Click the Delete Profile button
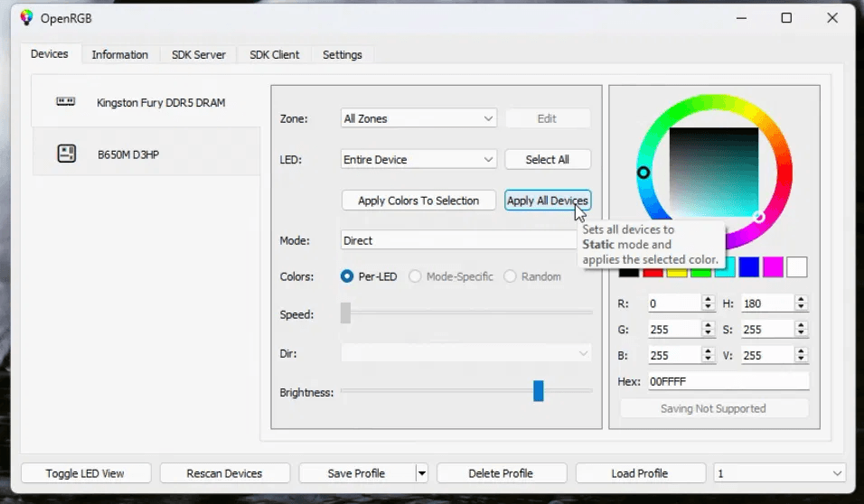The width and height of the screenshot is (864, 504). pyautogui.click(x=501, y=473)
